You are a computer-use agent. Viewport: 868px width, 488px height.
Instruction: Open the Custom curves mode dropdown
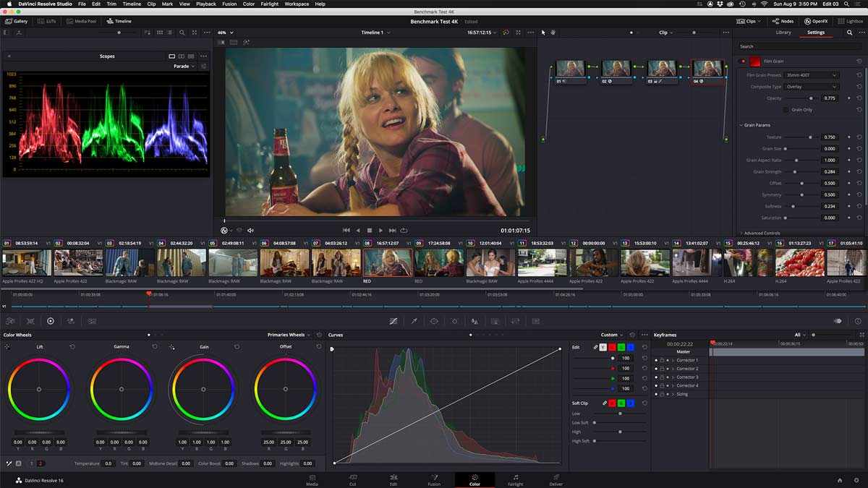[612, 335]
